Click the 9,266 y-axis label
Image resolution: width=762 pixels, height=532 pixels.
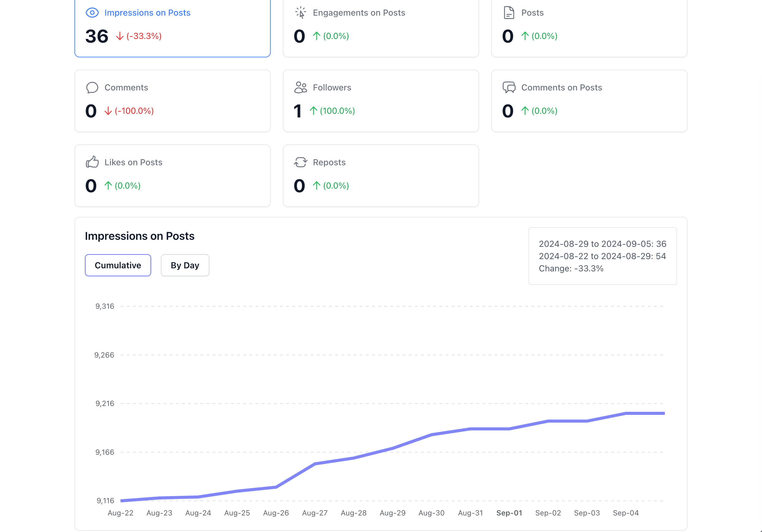(104, 355)
